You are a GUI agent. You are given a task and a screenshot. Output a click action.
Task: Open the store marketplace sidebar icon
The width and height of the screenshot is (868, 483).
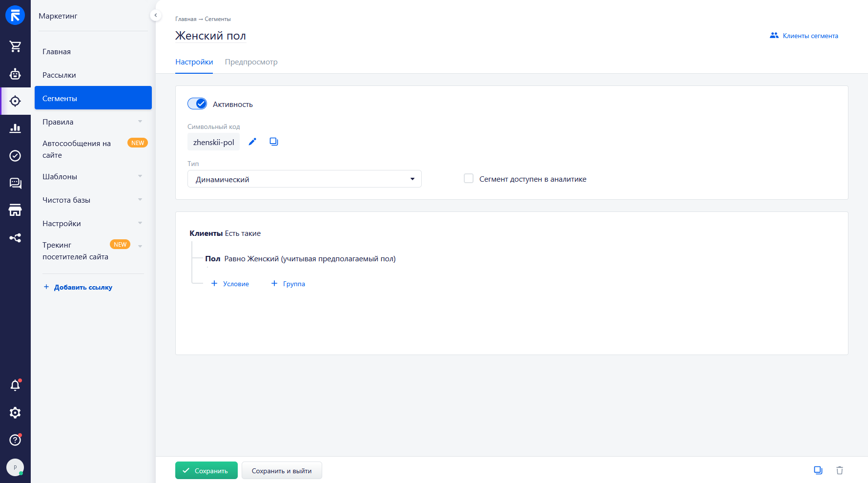pyautogui.click(x=15, y=210)
